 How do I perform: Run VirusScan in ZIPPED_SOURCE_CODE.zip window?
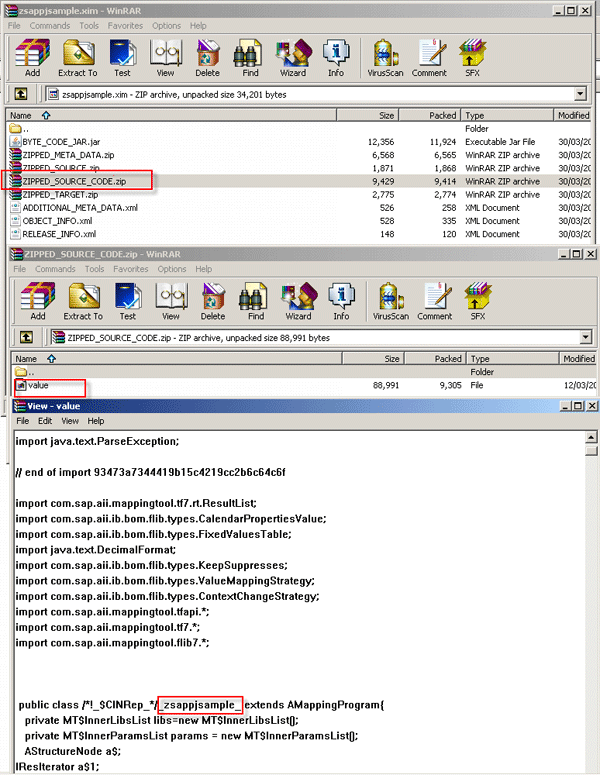[x=390, y=301]
